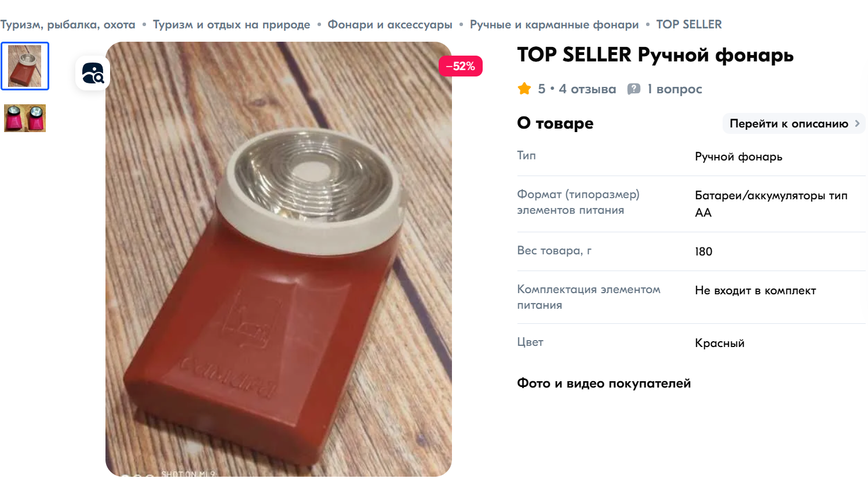Click the -52% discount badge
The height and width of the screenshot is (504, 868).
click(x=461, y=66)
